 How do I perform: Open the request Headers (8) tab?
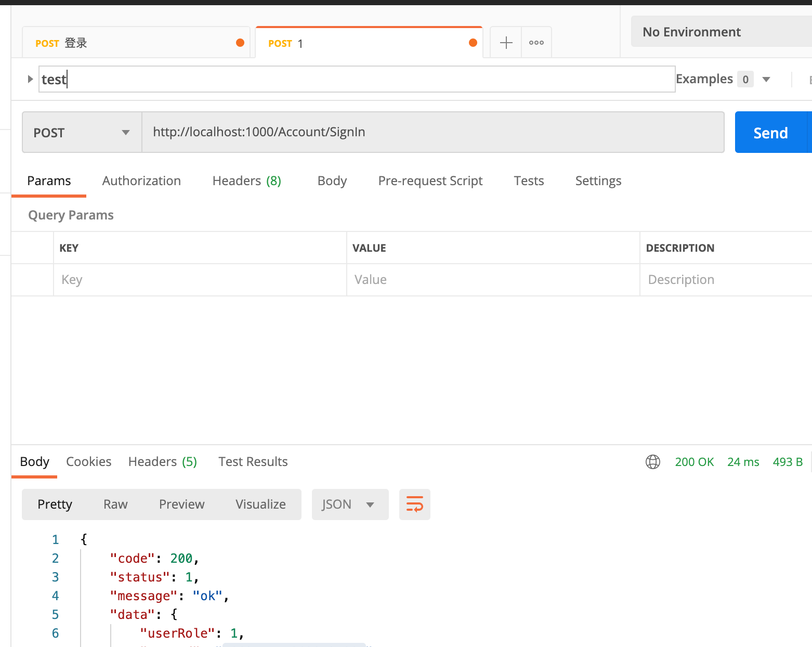click(247, 181)
